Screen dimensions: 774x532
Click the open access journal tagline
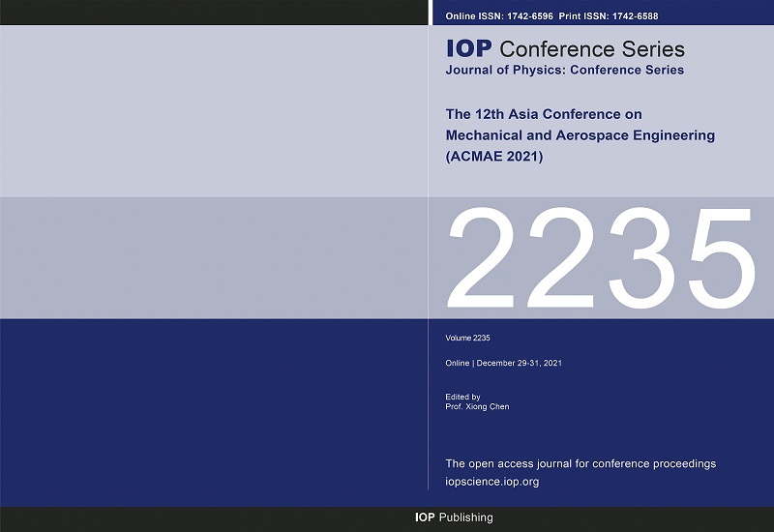[x=580, y=464]
